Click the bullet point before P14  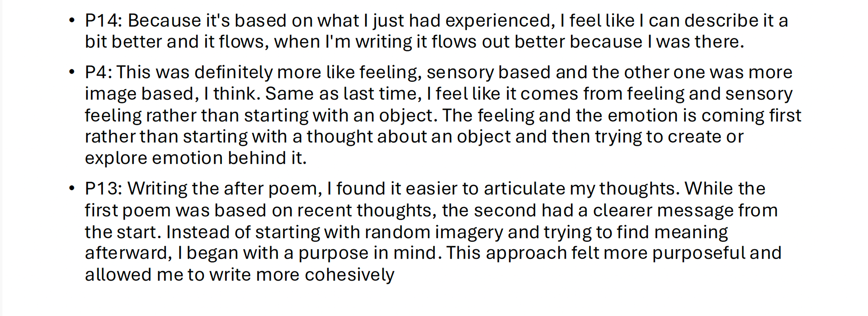click(71, 20)
